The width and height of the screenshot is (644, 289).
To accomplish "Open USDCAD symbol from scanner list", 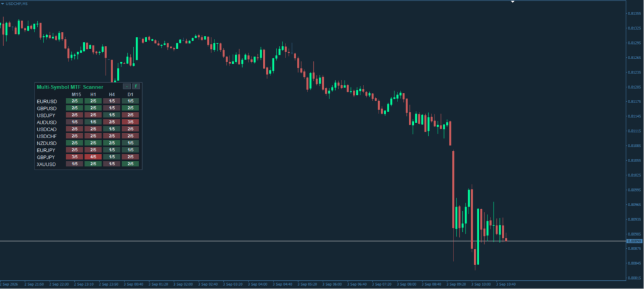I will [x=47, y=129].
